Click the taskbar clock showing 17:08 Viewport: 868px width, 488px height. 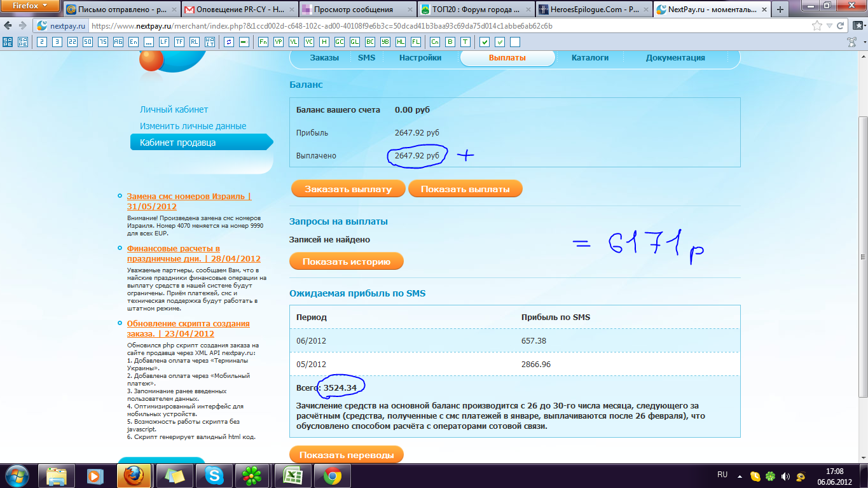point(834,476)
